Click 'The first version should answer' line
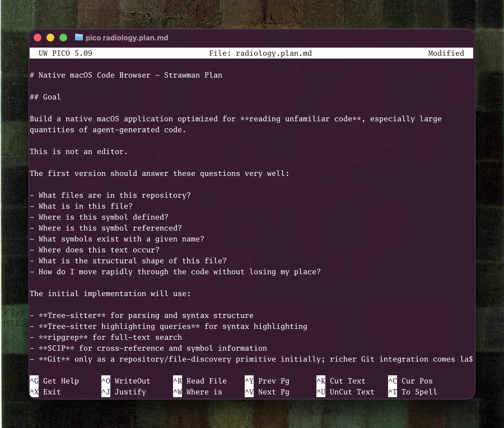 [x=159, y=173]
